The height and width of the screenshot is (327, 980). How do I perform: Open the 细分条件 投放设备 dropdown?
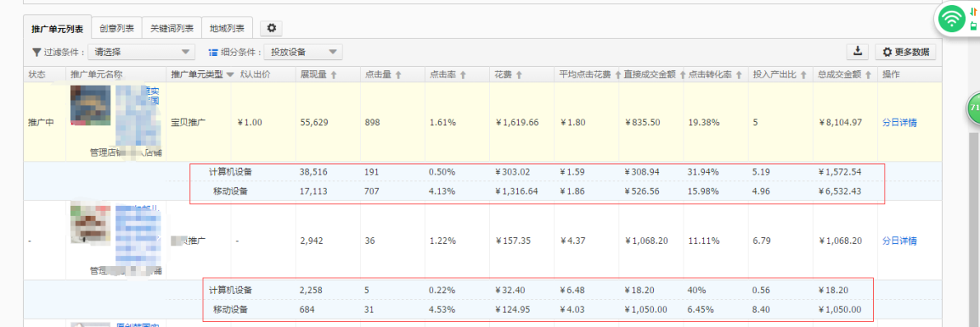tap(303, 52)
